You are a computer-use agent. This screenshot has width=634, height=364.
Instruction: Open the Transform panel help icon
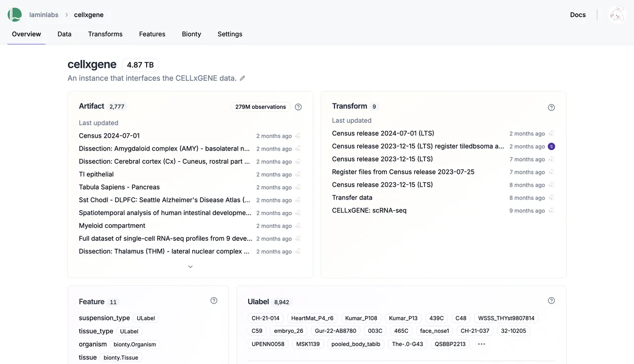551,107
